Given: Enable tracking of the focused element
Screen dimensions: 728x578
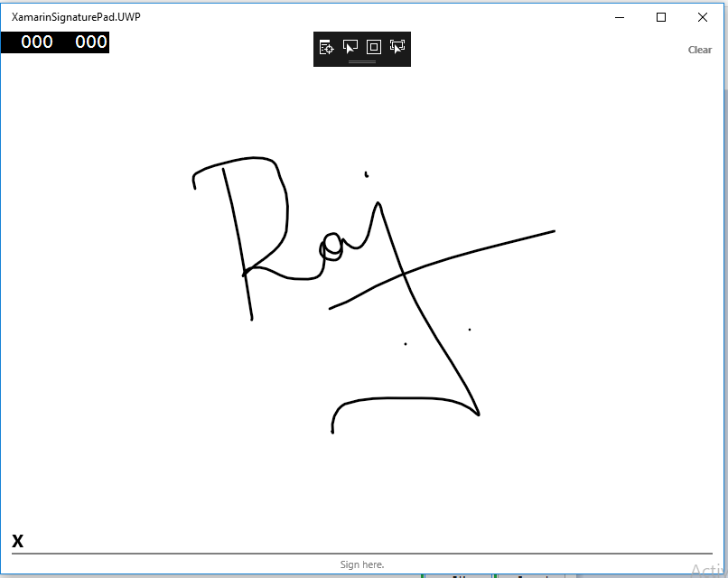Looking at the screenshot, I should pyautogui.click(x=397, y=47).
